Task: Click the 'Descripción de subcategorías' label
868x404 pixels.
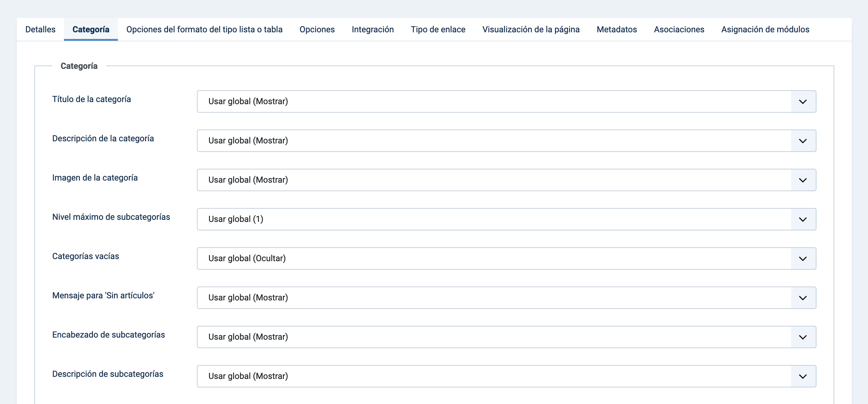Action: (x=108, y=374)
